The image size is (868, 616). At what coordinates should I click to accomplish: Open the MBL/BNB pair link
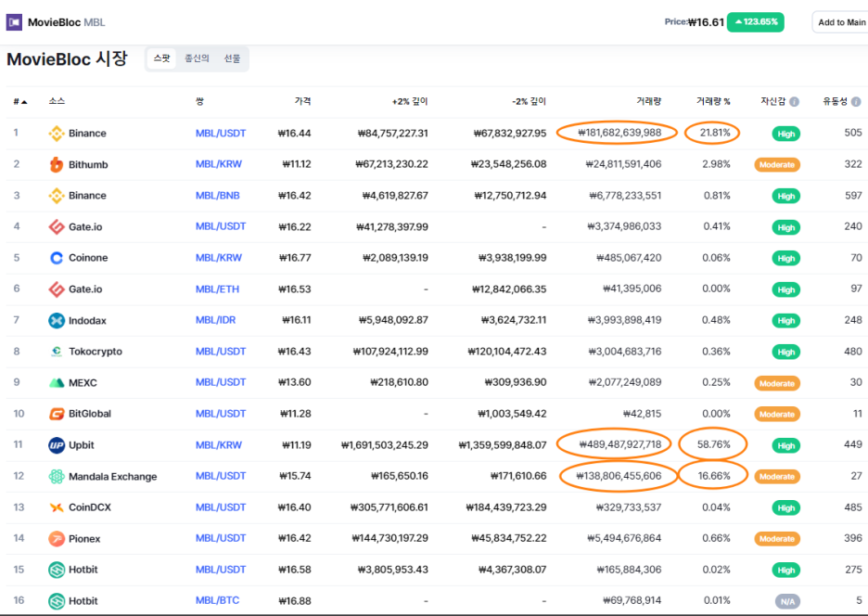tap(218, 196)
